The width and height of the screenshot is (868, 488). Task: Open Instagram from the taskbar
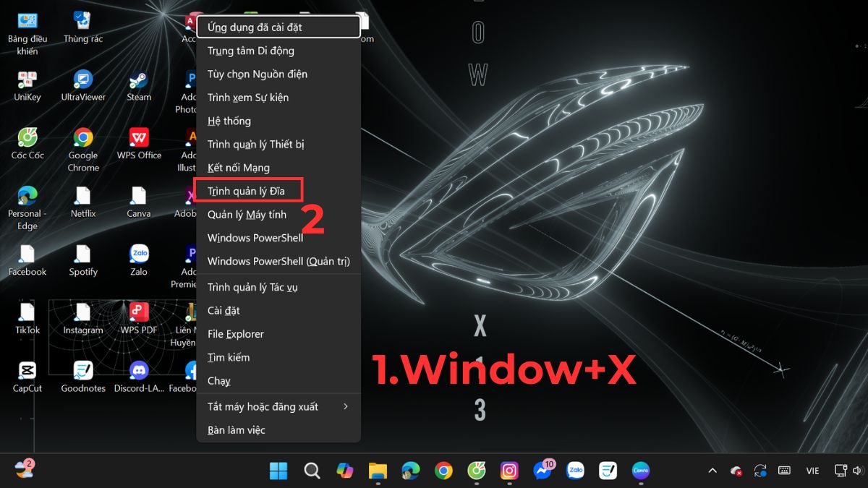point(509,471)
